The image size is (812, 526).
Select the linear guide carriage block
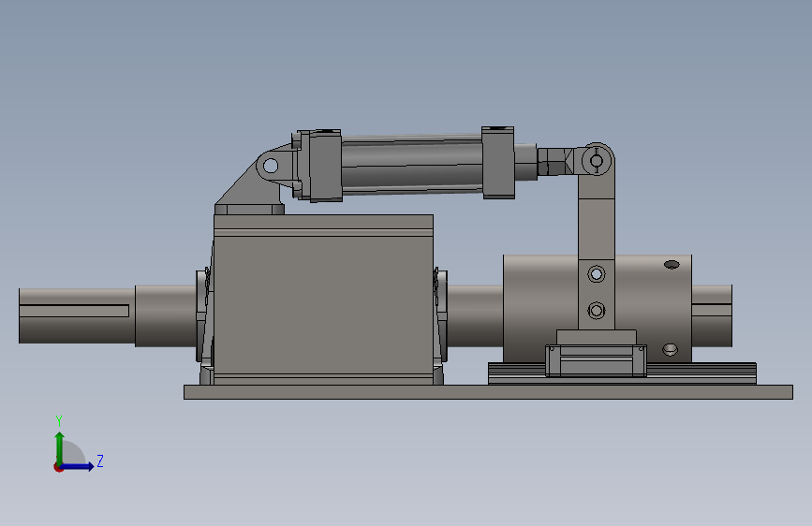pyautogui.click(x=596, y=360)
